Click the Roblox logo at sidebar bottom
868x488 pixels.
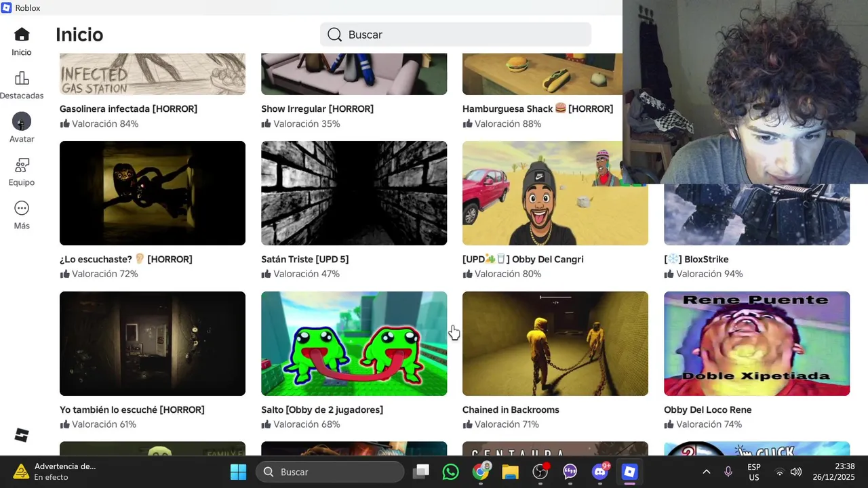pyautogui.click(x=22, y=435)
